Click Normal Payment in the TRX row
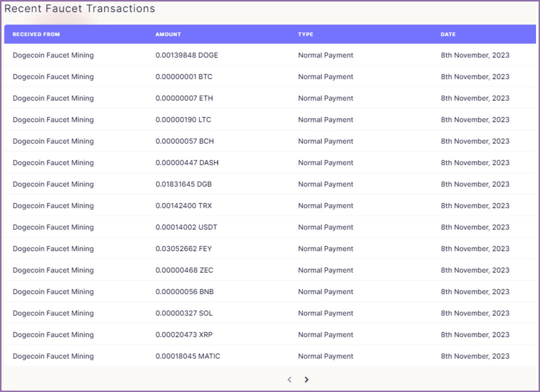This screenshot has width=540, height=392. coord(325,206)
